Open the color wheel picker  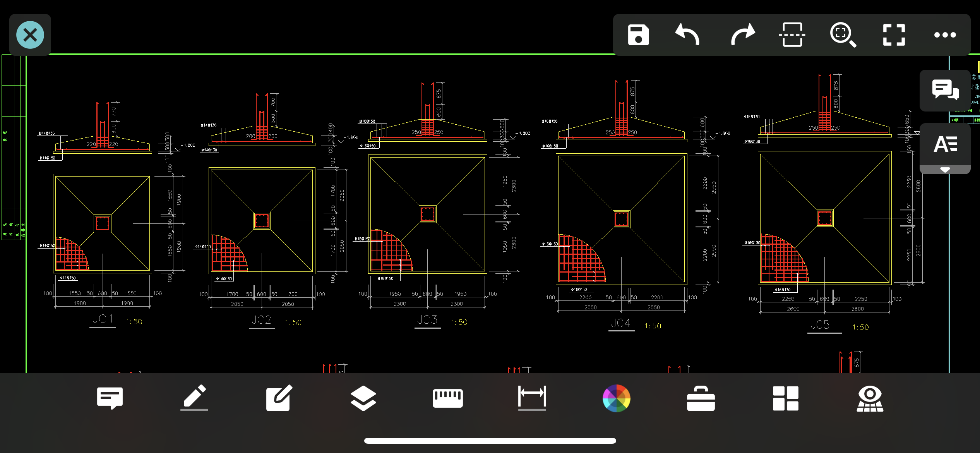pyautogui.click(x=617, y=398)
